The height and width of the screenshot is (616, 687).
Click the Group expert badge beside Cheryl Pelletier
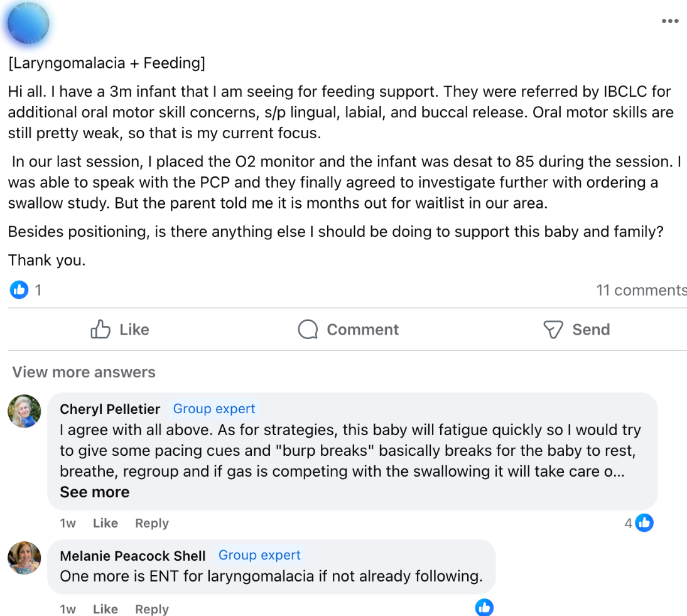click(x=214, y=409)
